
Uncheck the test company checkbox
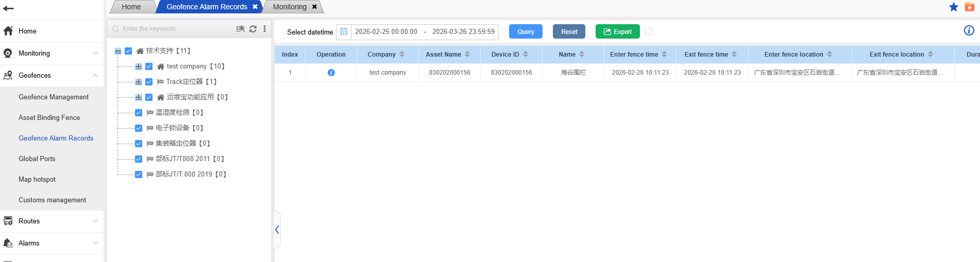coord(149,66)
